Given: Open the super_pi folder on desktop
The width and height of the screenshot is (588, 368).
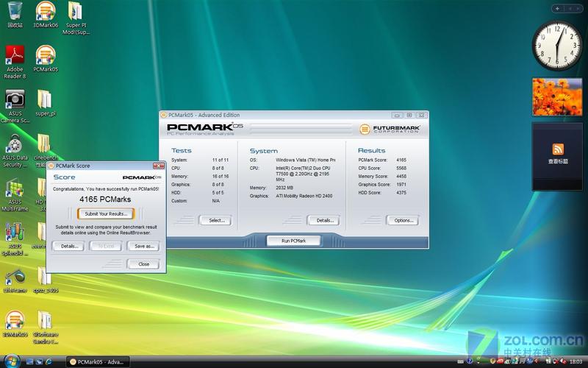Looking at the screenshot, I should pyautogui.click(x=45, y=103).
